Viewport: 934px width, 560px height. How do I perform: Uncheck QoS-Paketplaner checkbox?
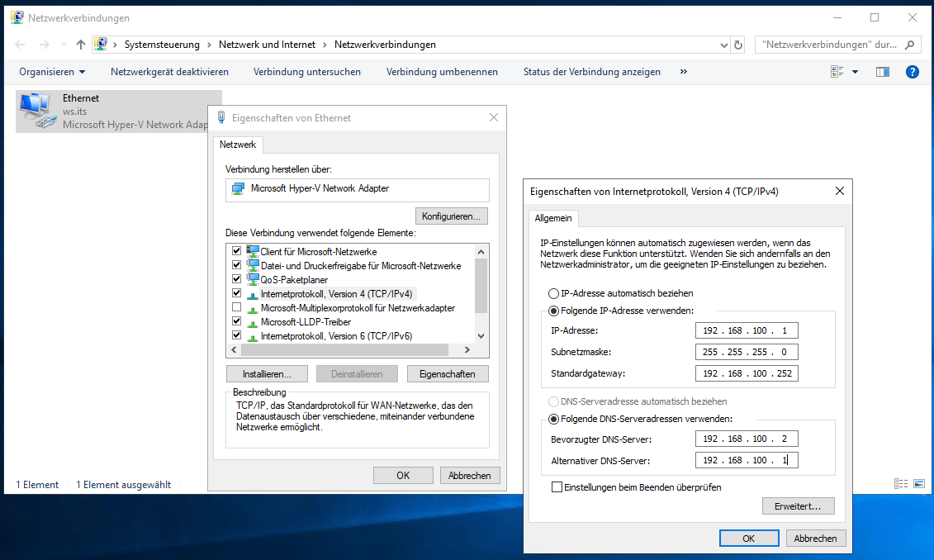pyautogui.click(x=236, y=279)
